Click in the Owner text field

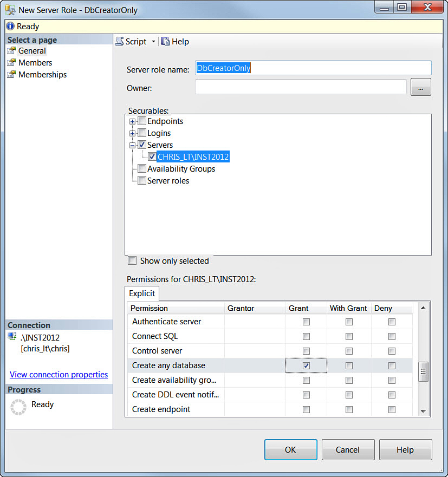point(301,87)
